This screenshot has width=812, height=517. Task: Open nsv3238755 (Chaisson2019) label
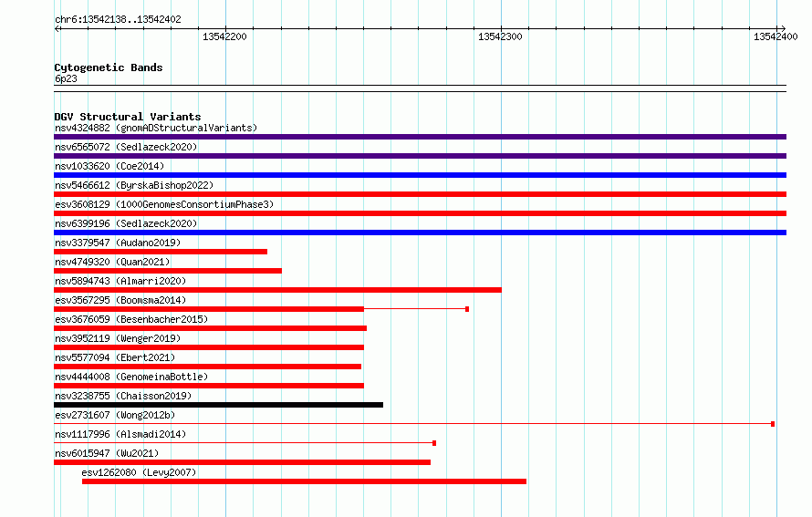tap(123, 396)
